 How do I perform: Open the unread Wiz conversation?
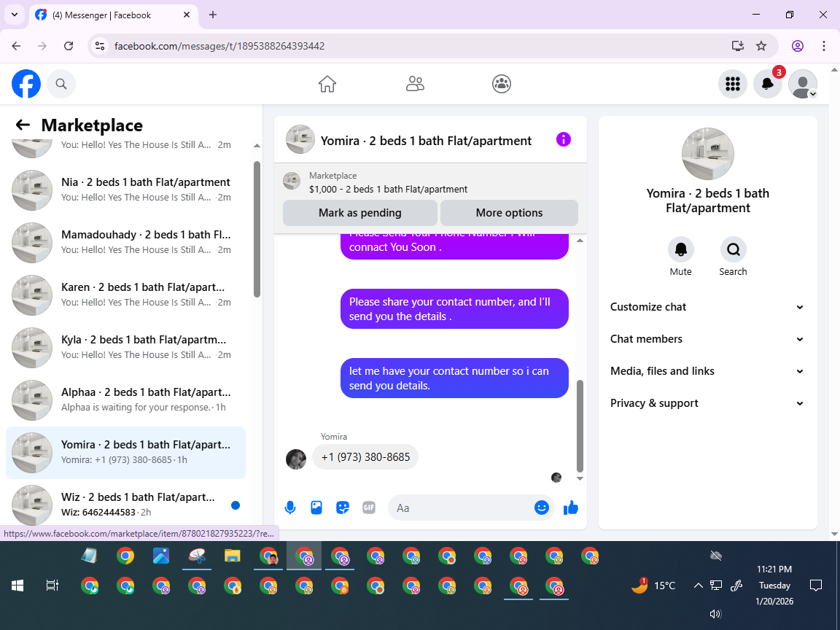click(x=126, y=504)
